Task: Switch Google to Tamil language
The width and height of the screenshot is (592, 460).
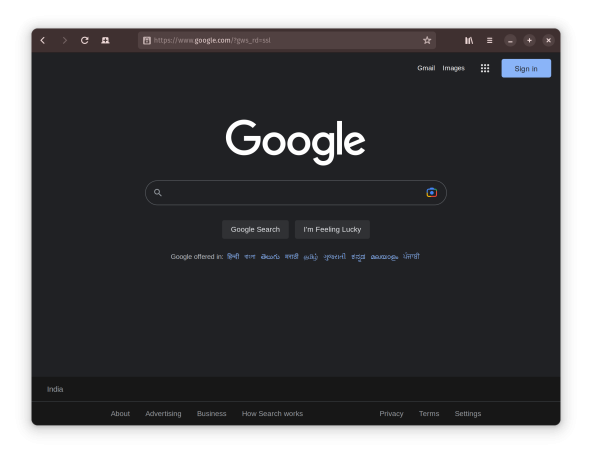Action: pos(311,257)
